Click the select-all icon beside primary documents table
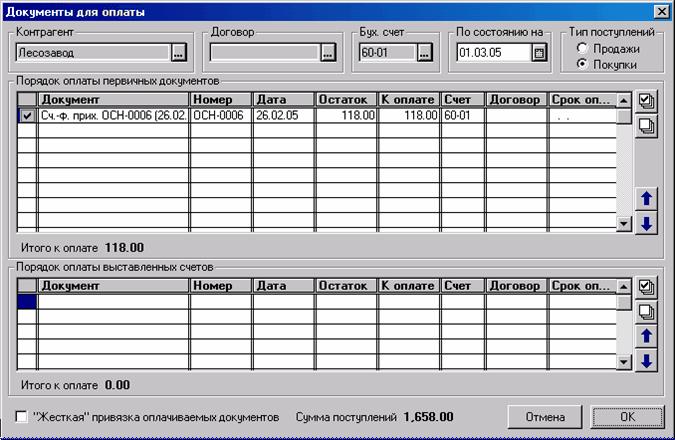 [x=646, y=101]
